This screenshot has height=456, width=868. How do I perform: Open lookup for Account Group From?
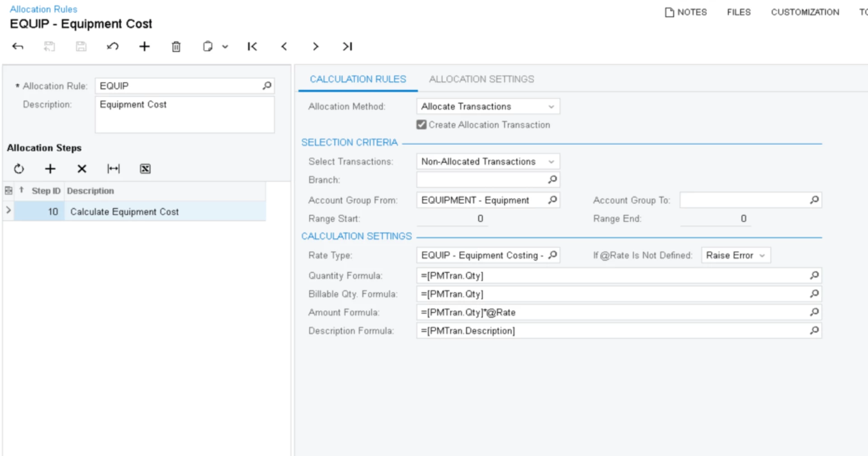click(x=552, y=200)
